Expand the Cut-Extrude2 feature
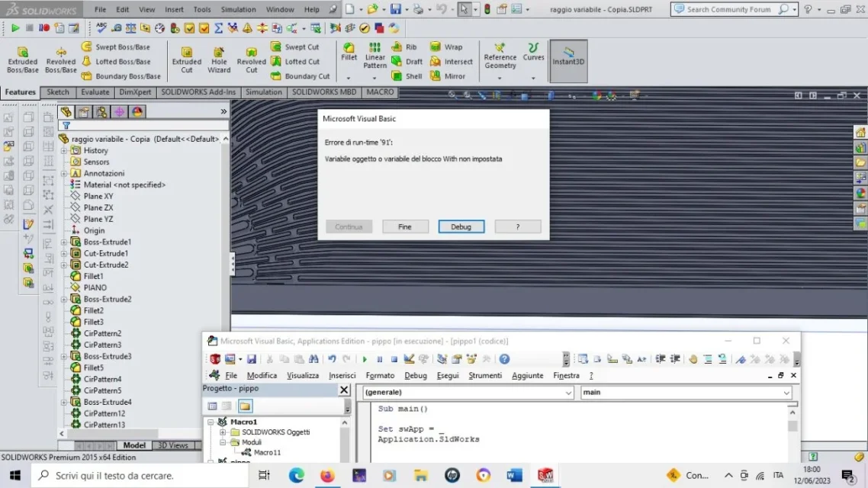The image size is (868, 488). pos(64,265)
